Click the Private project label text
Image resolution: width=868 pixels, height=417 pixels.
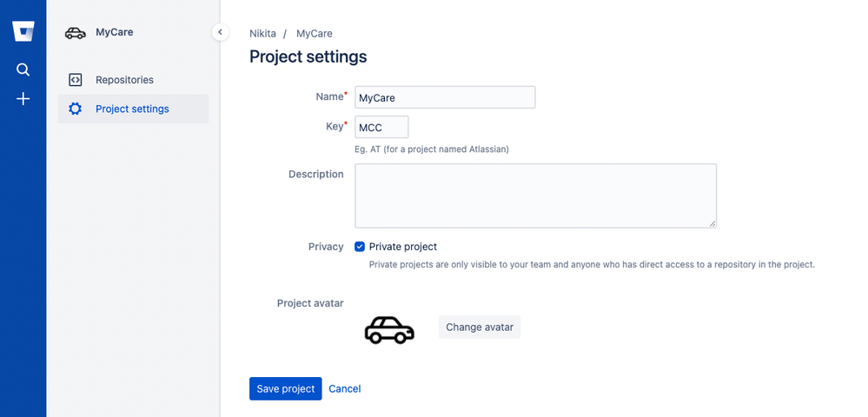pyautogui.click(x=403, y=247)
